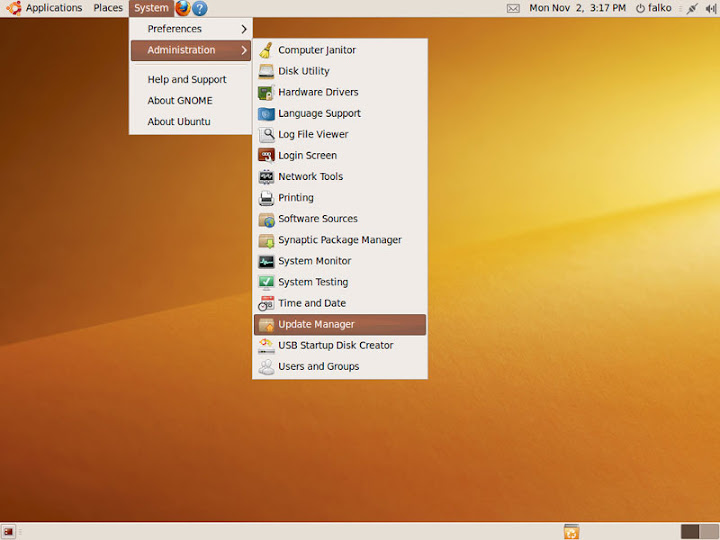Open the mail envelope indicator icon
Image resolution: width=720 pixels, height=540 pixels.
pyautogui.click(x=513, y=8)
